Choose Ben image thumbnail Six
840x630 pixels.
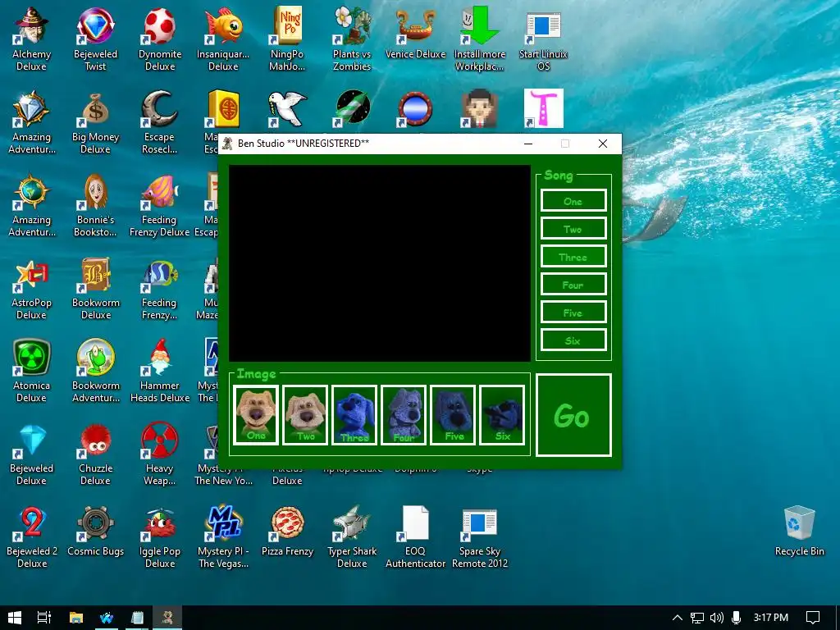click(x=502, y=414)
